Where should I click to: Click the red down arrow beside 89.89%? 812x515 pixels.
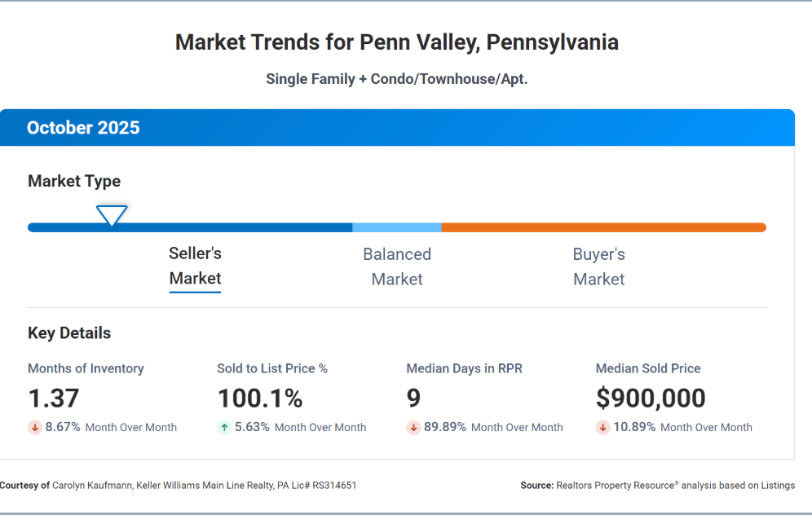coord(413,427)
